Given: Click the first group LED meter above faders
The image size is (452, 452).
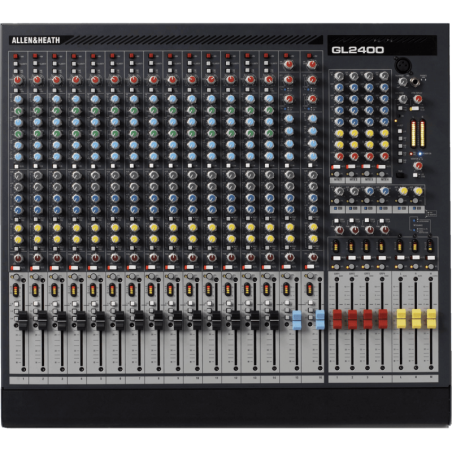Looking at the screenshot, I should [336, 246].
